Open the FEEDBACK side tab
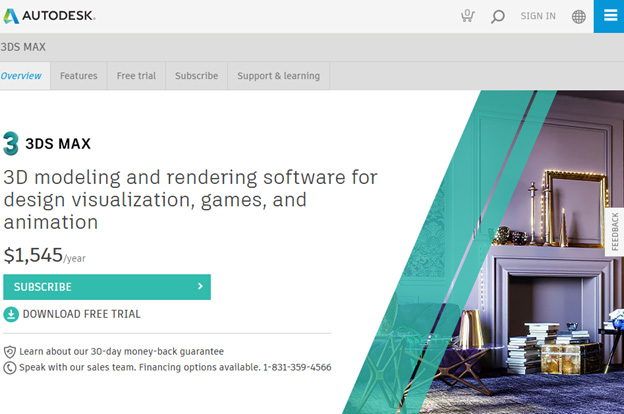 [614, 232]
